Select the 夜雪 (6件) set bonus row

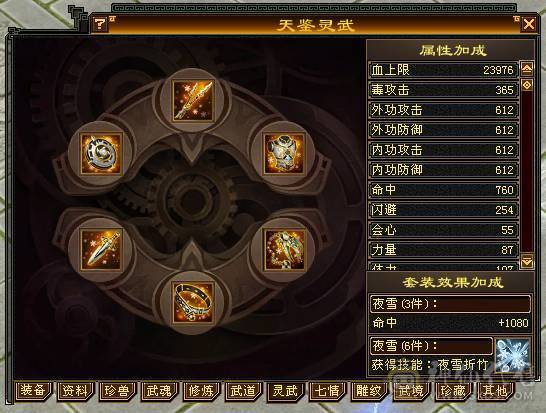point(431,346)
